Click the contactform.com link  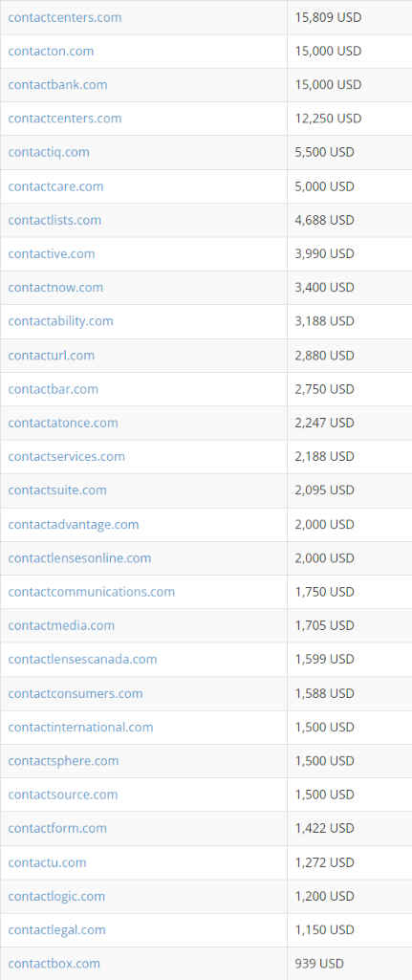[x=57, y=829]
